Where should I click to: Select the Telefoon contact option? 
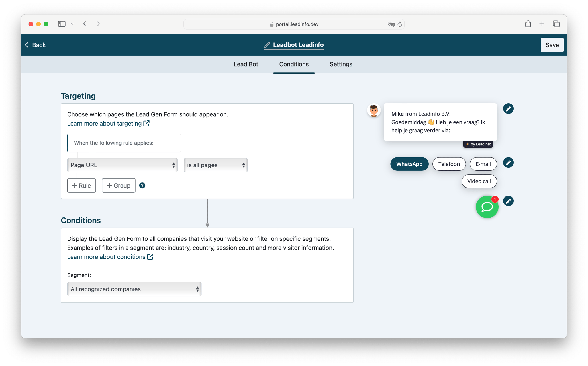(449, 164)
